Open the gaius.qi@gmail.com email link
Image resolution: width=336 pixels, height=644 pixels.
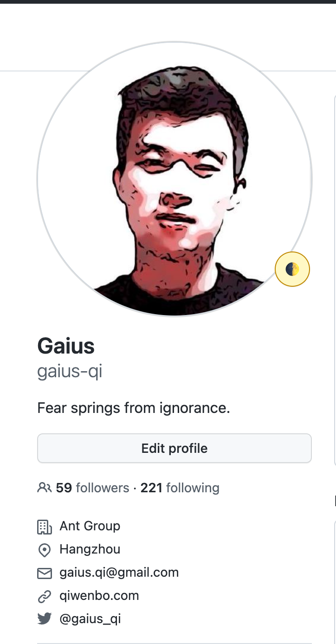point(119,573)
